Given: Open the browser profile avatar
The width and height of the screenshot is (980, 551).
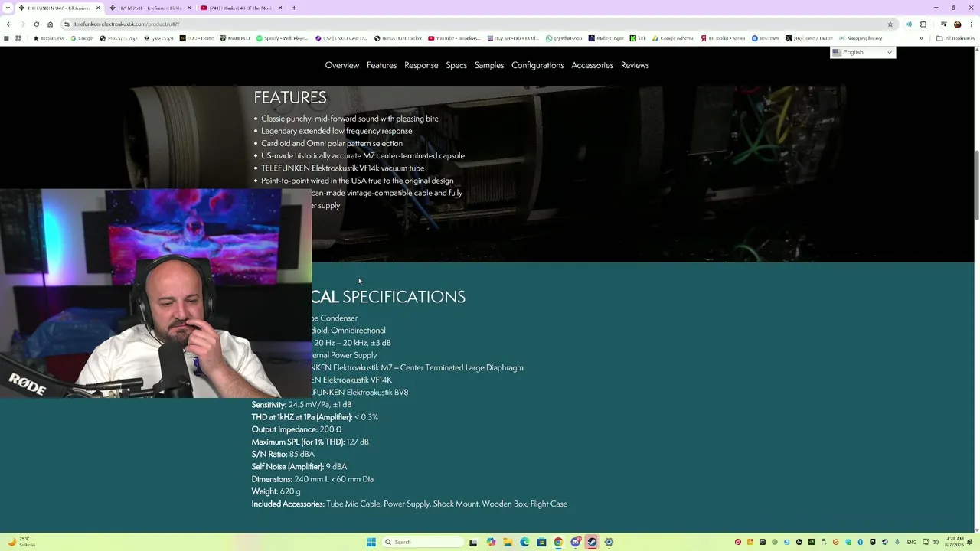Looking at the screenshot, I should pos(957,24).
